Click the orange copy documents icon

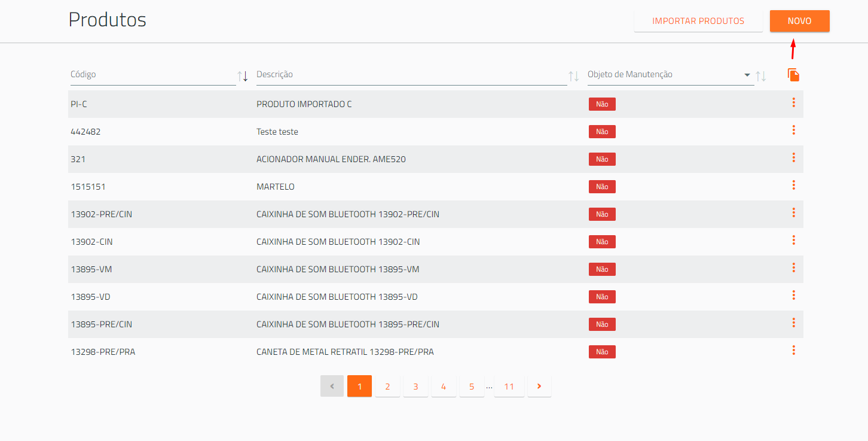793,75
